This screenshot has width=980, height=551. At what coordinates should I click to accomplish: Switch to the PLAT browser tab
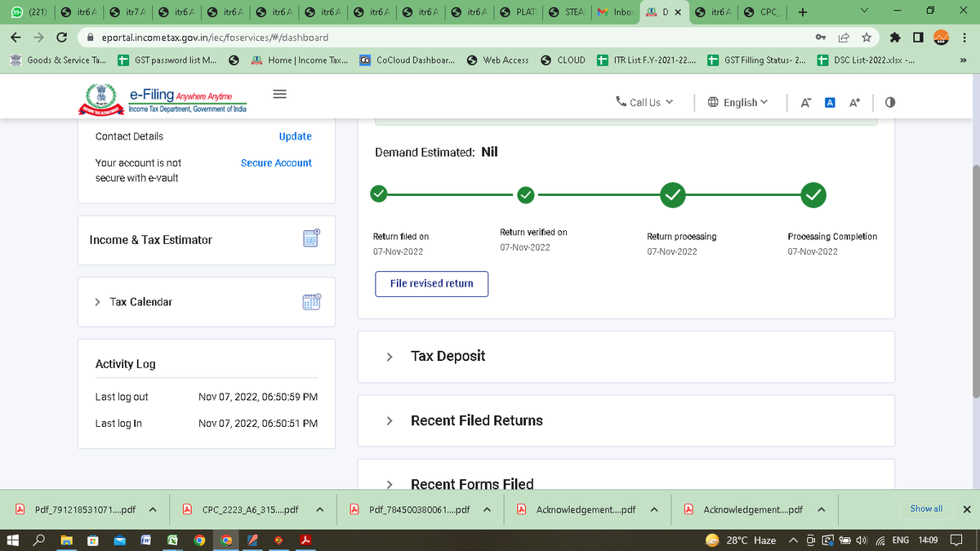[517, 12]
